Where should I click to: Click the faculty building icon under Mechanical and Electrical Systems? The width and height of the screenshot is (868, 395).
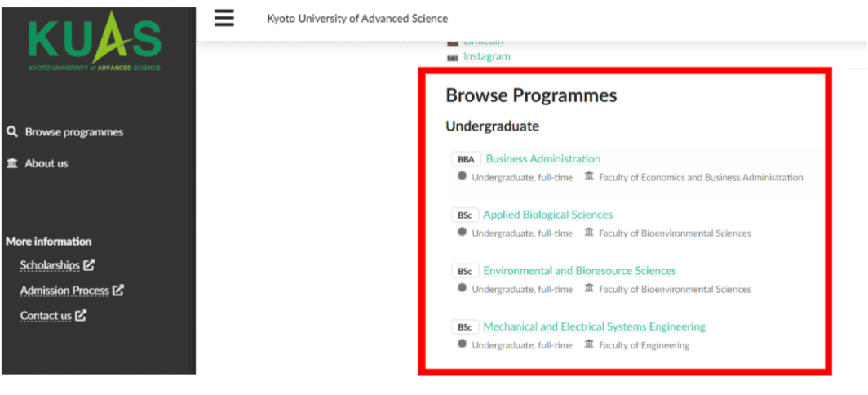coord(589,344)
